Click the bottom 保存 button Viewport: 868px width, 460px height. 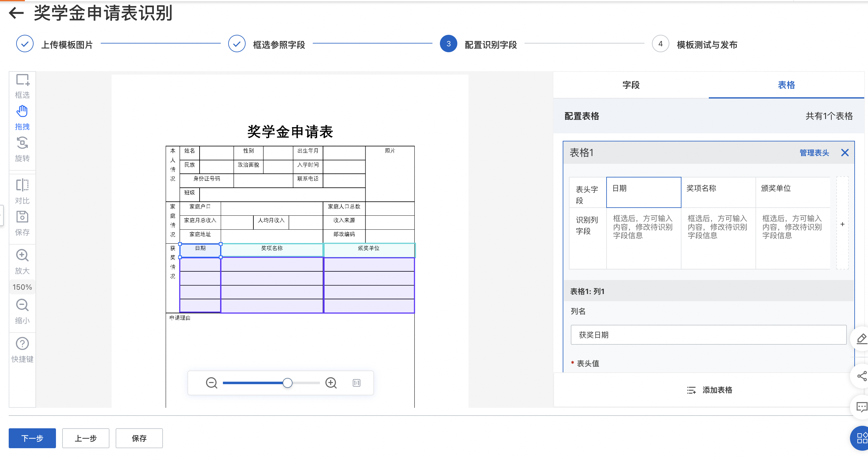tap(139, 438)
